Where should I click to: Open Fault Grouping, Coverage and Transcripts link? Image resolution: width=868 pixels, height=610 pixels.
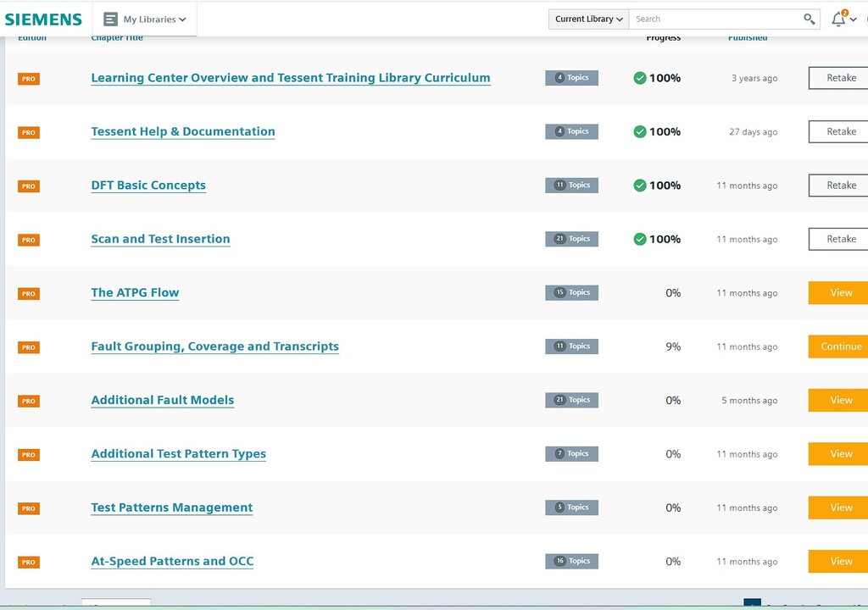tap(214, 347)
